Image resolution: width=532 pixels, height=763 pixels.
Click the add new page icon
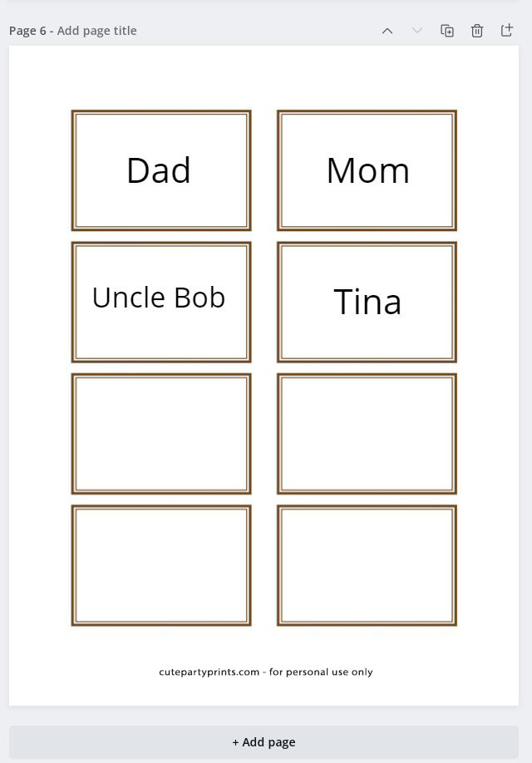(507, 30)
